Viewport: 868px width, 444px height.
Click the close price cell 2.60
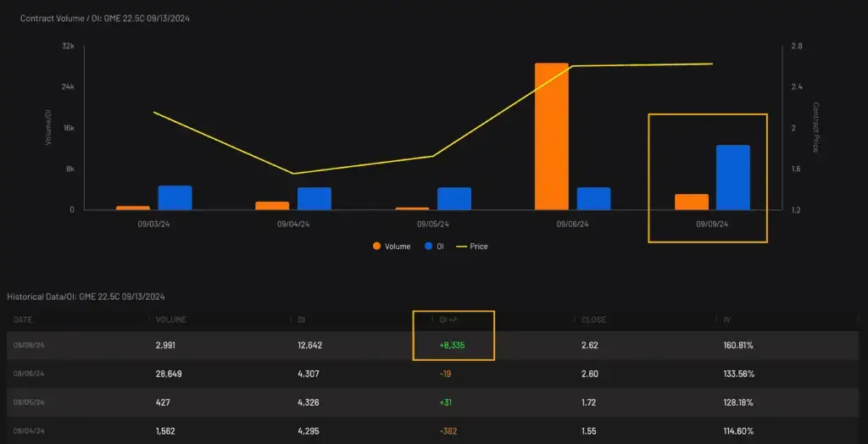(x=590, y=375)
